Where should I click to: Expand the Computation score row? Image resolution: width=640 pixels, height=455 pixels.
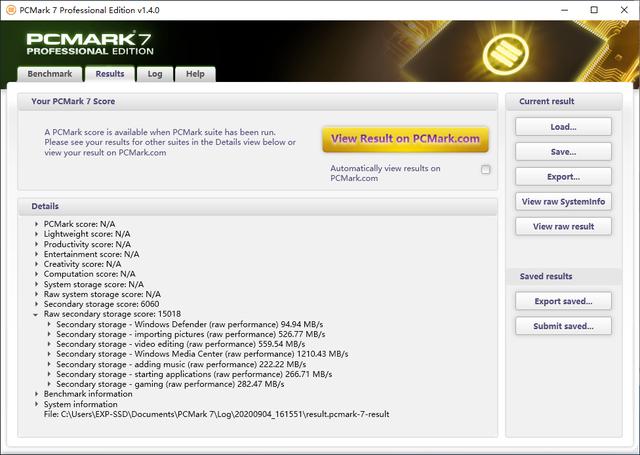coord(36,274)
